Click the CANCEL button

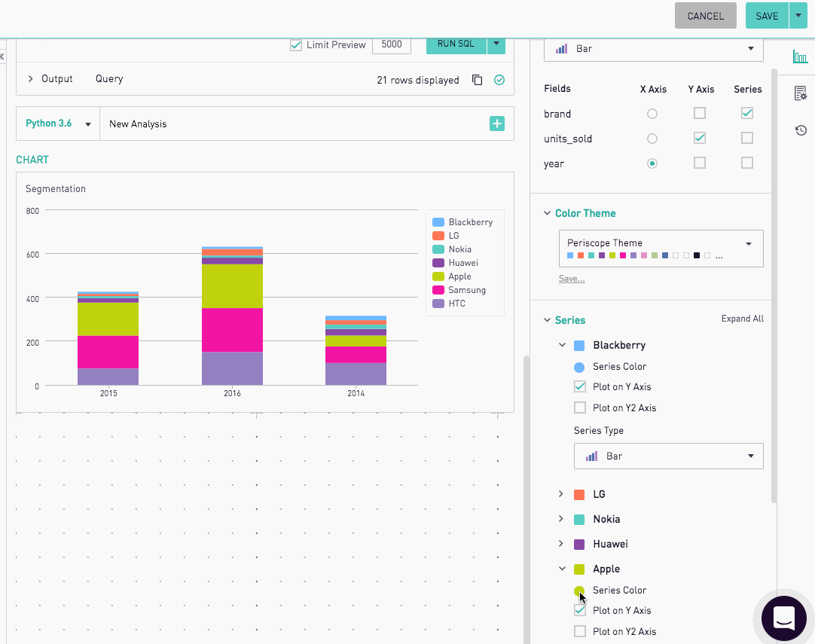[705, 16]
